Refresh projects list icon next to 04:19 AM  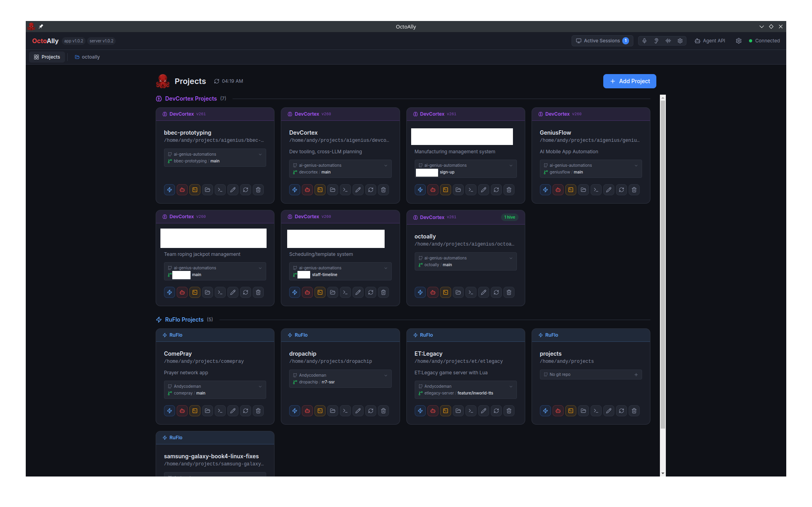(217, 81)
